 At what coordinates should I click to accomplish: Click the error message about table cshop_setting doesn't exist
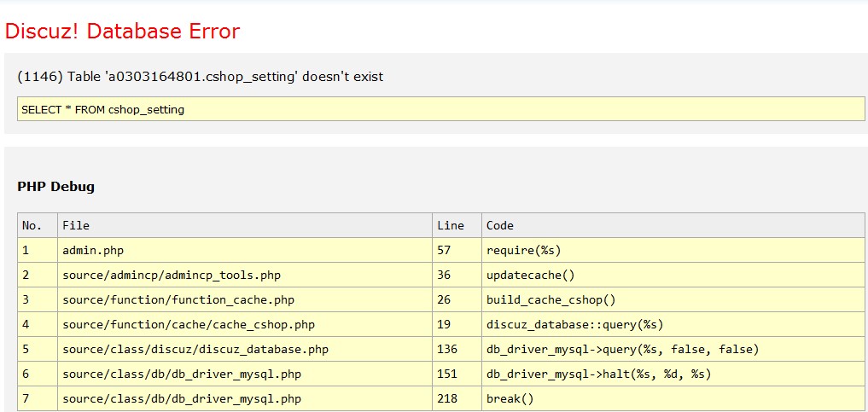pos(201,77)
